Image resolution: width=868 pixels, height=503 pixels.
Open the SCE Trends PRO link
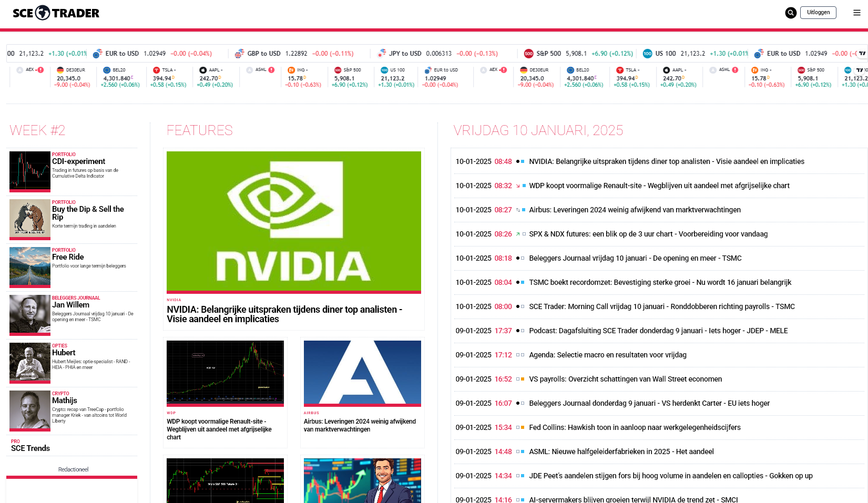pos(30,448)
